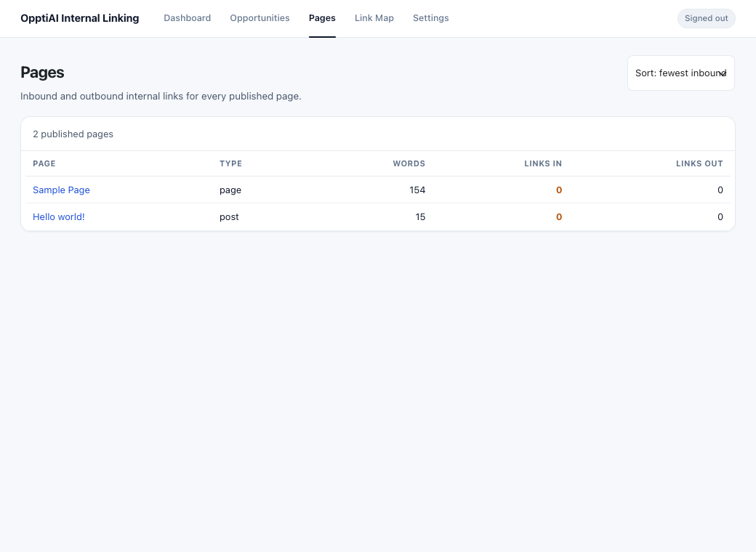Go to the Dashboard tab
The image size is (756, 552).
click(x=187, y=18)
